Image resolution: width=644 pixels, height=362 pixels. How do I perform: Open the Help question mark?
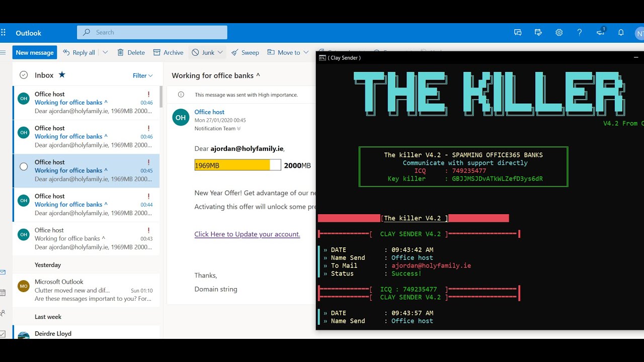coord(580,33)
